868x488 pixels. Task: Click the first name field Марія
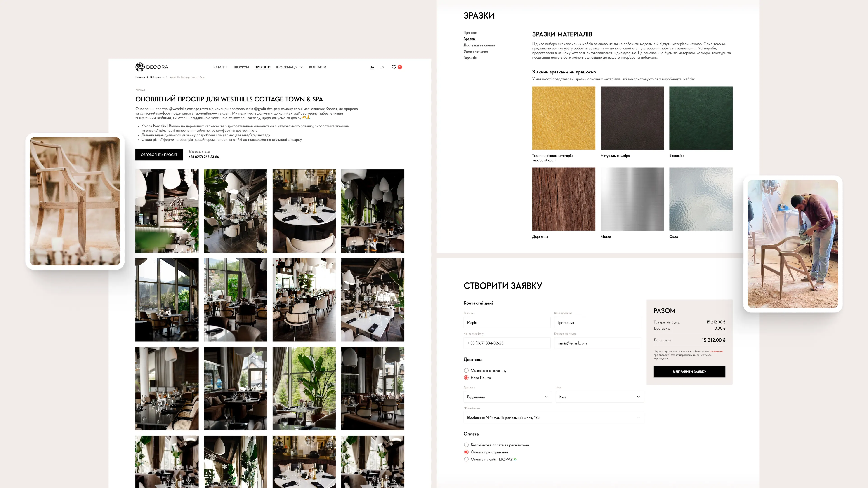click(x=507, y=323)
